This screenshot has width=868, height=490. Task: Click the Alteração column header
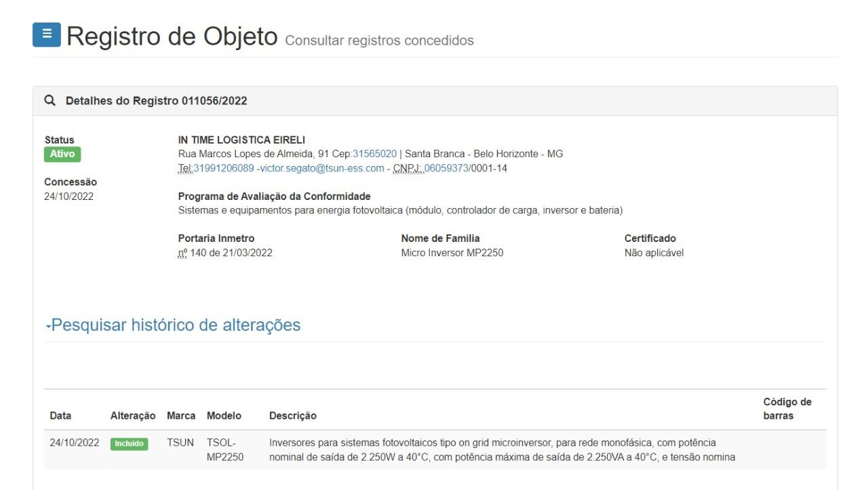(x=133, y=415)
